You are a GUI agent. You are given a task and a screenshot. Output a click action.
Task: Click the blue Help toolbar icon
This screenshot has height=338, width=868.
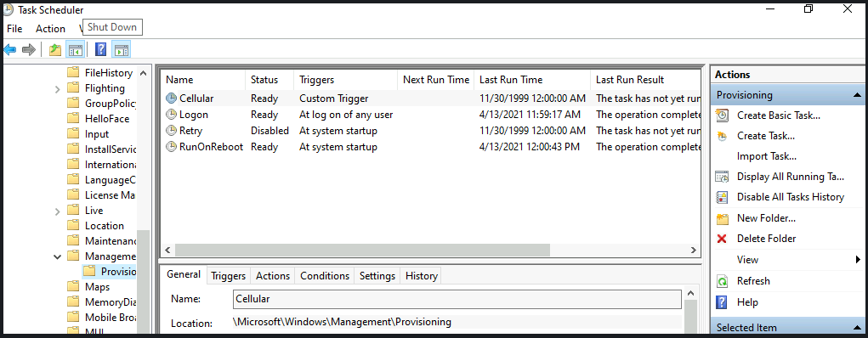[100, 50]
